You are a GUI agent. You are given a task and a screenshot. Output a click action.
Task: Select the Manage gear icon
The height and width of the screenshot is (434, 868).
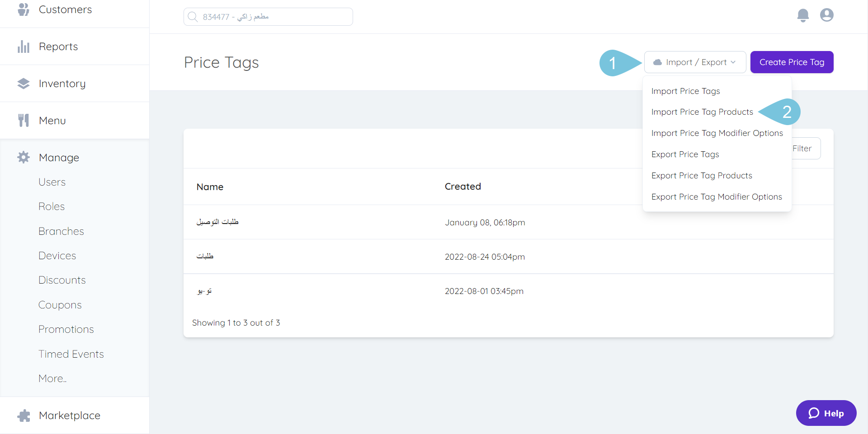(x=23, y=157)
